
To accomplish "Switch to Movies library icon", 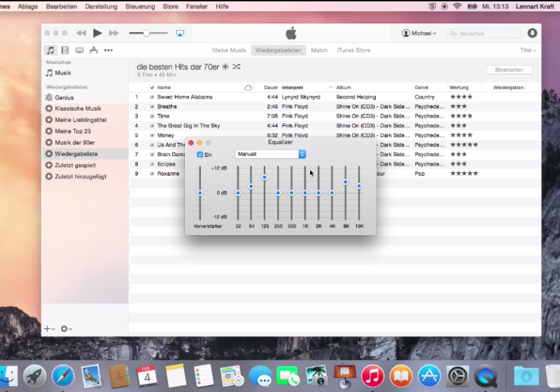I will coord(65,50).
